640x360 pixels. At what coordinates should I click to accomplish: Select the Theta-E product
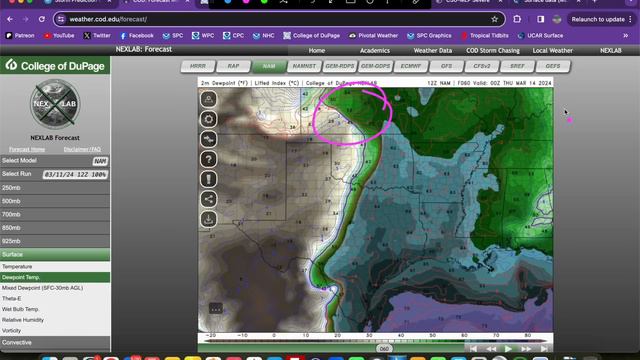55,298
